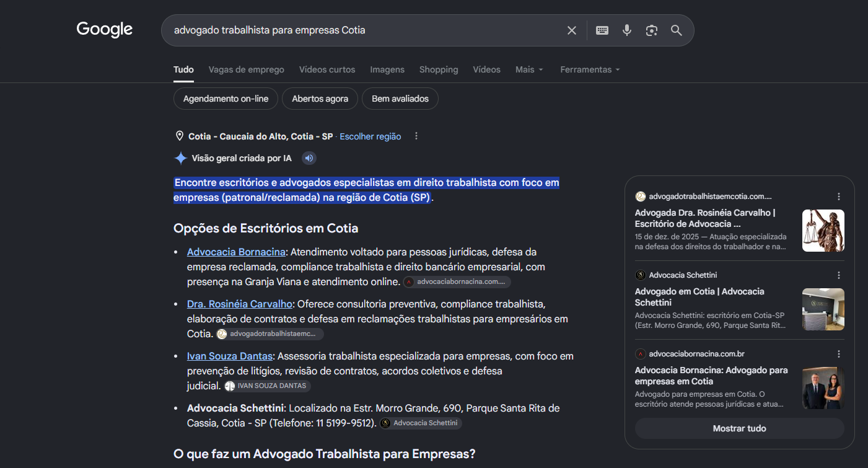Click the Lady Justice statue thumbnail
Viewport: 868px width, 468px height.
[823, 231]
